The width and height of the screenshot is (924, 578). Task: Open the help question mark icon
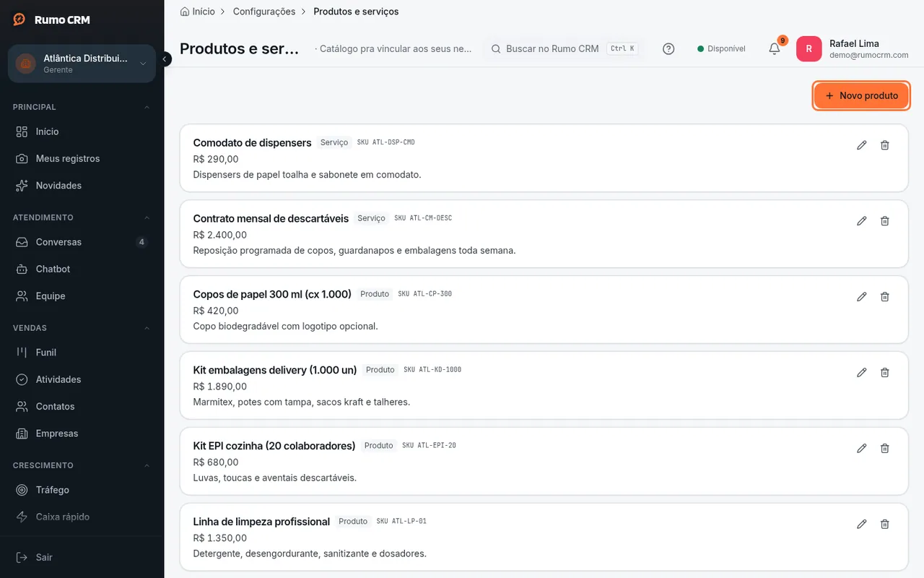(668, 48)
